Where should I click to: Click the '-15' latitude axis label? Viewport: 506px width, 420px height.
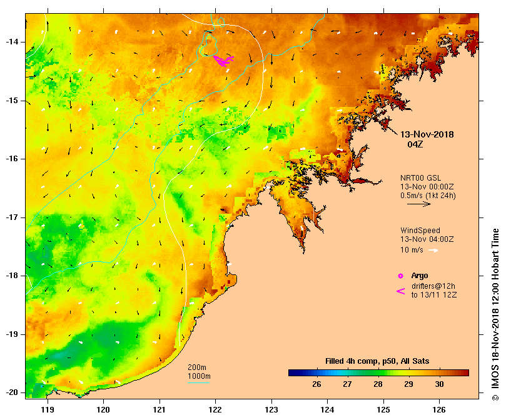point(12,101)
